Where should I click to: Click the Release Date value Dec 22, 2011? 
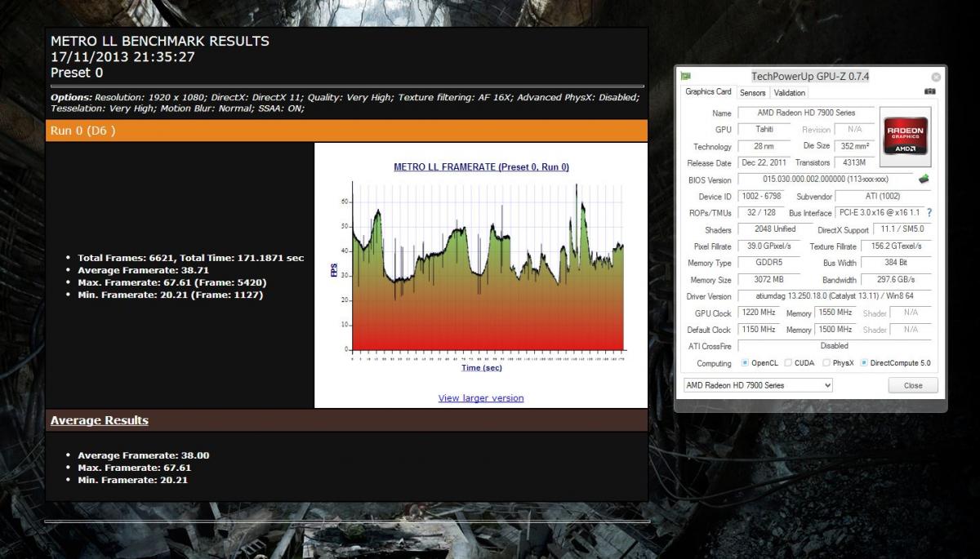764,162
